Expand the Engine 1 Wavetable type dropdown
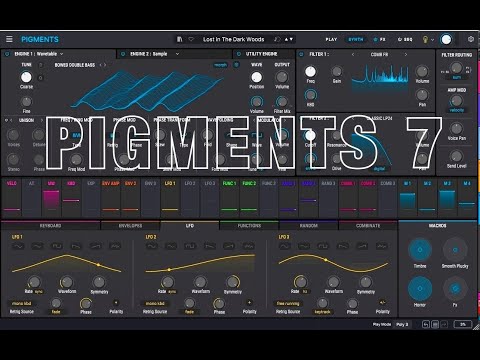 tap(62, 54)
